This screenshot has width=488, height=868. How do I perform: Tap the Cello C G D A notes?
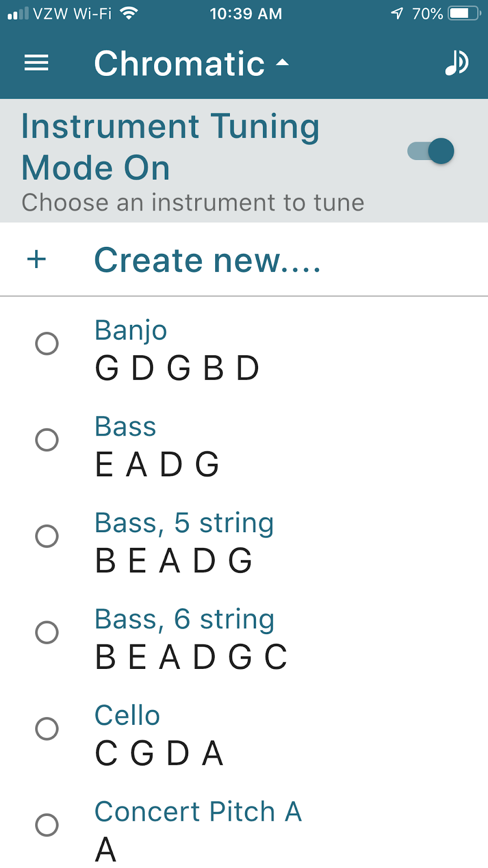point(159,753)
